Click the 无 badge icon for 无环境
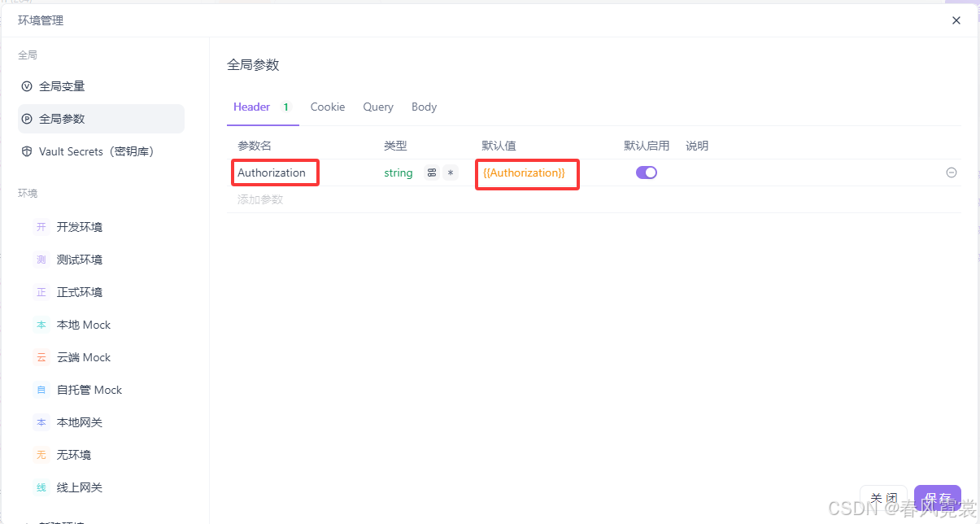 pos(41,455)
